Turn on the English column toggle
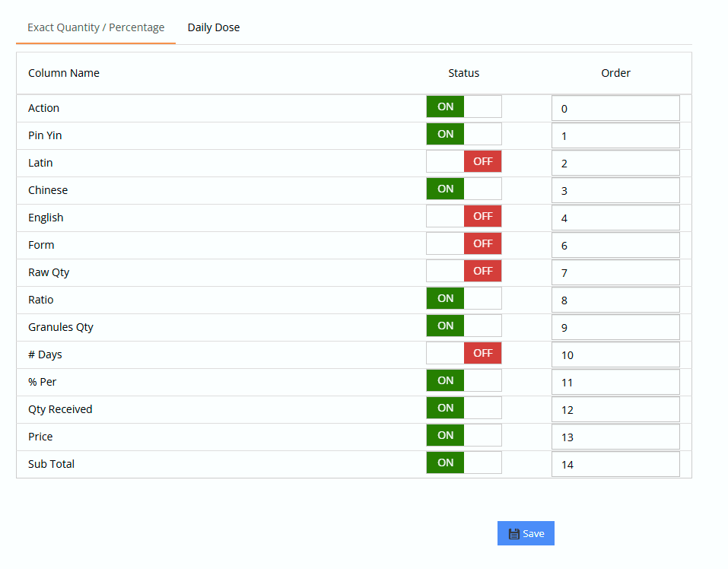Screen dimensions: 728x569 [x=464, y=216]
